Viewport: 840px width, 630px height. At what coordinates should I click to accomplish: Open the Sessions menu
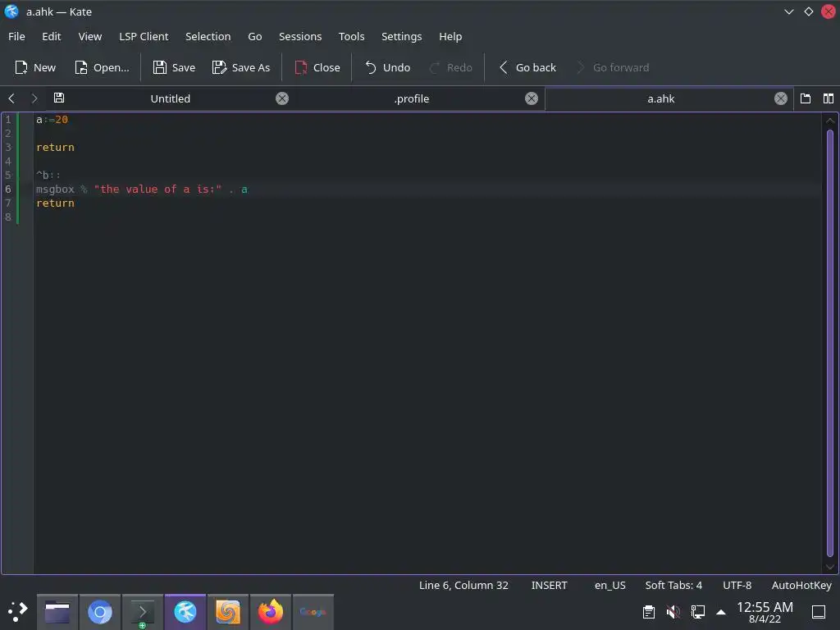pyautogui.click(x=300, y=36)
